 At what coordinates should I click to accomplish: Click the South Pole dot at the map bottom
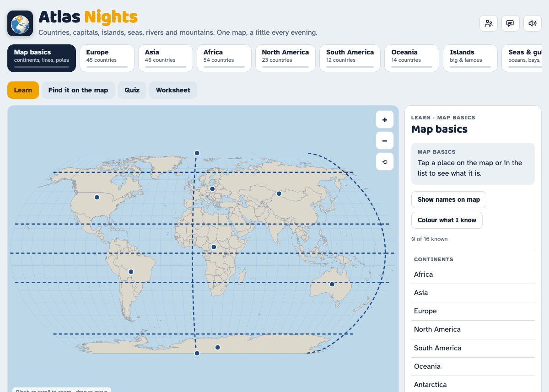pos(197,353)
